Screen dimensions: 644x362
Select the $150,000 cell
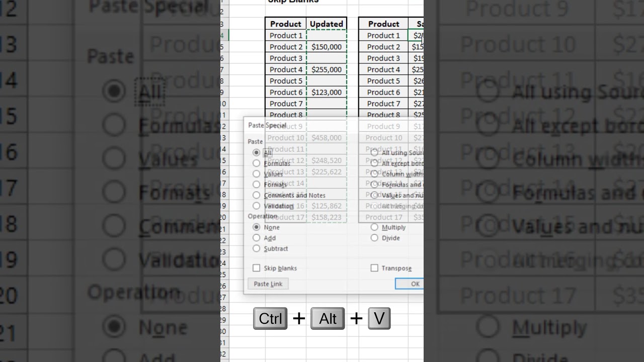(327, 47)
